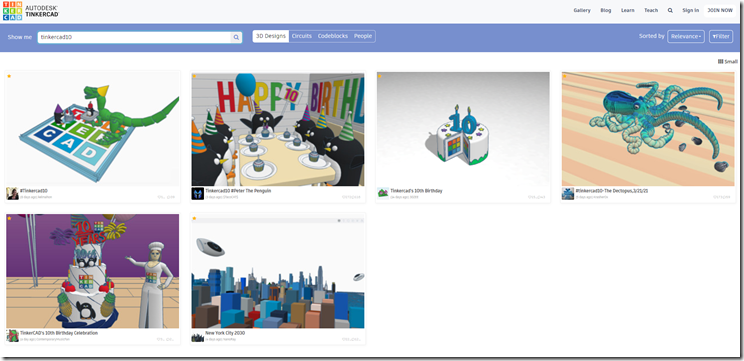Switch to the People tab
Screen dimensions: 744x361
[x=363, y=36]
